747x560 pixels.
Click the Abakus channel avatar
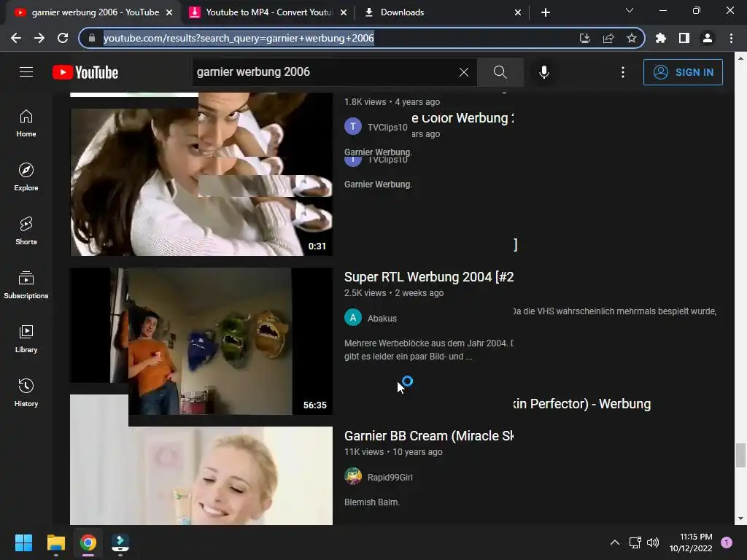tap(353, 318)
